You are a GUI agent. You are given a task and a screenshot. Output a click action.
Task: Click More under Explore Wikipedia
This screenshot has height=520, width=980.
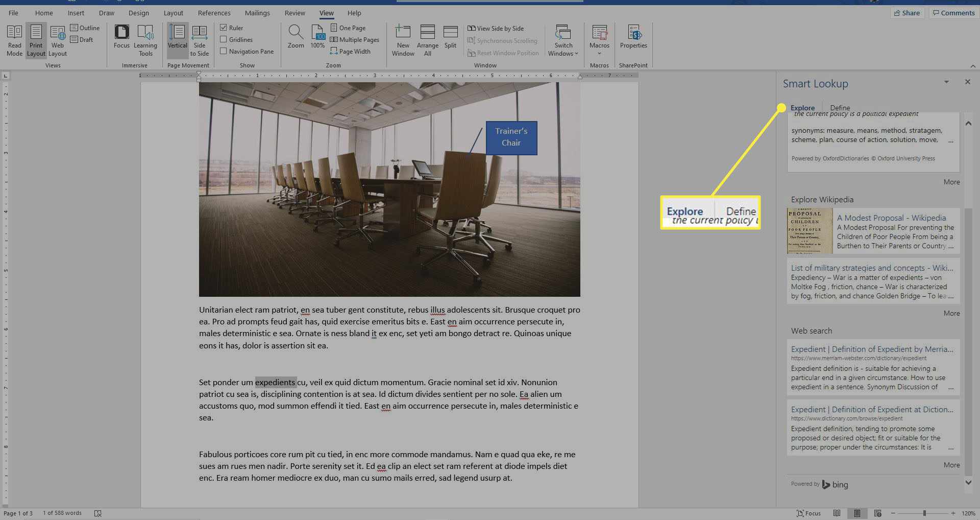tap(951, 313)
